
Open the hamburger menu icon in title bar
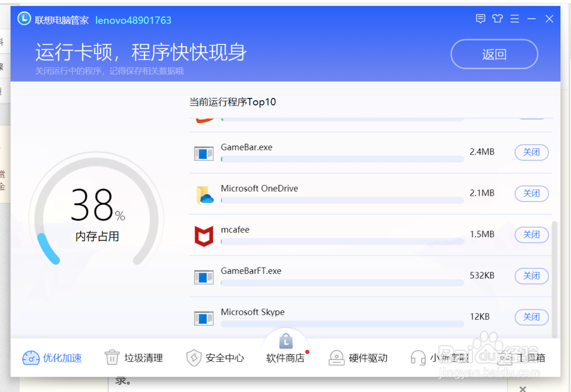coord(514,19)
